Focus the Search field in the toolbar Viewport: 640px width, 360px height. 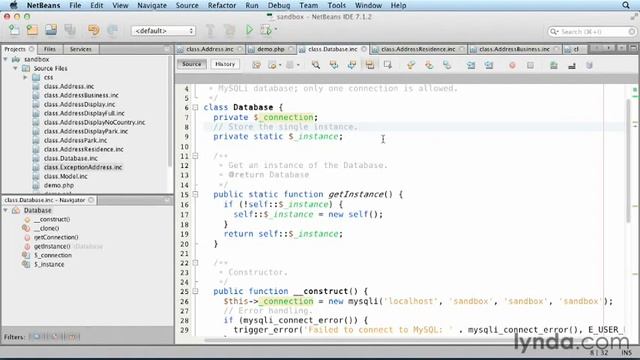pyautogui.click(x=592, y=31)
